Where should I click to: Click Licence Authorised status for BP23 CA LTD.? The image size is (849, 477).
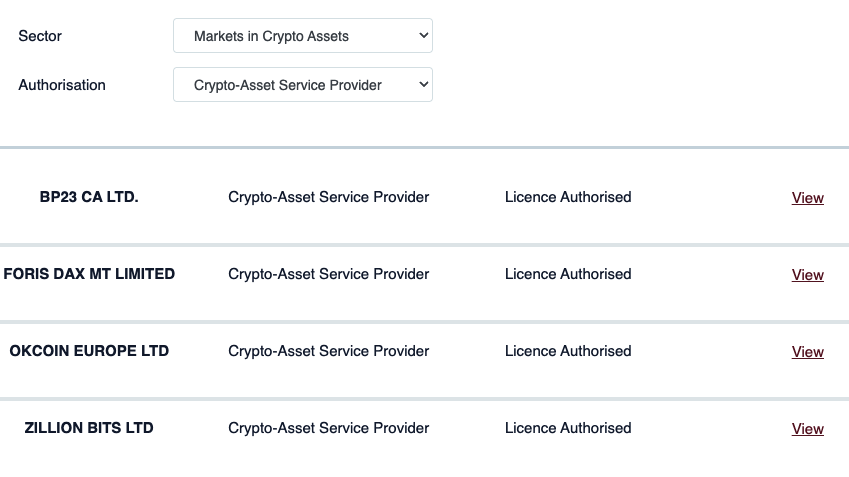point(568,197)
